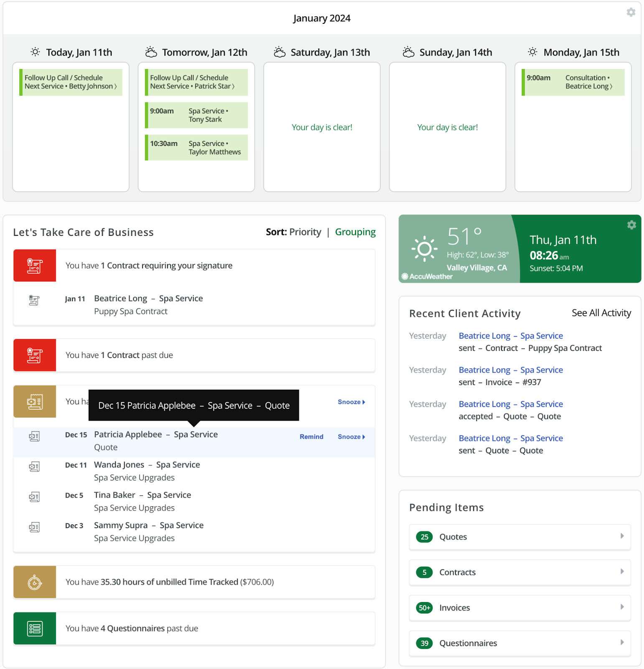The height and width of the screenshot is (669, 644).
Task: Open Beatrice Long Puppy Spa Contract row
Action: (x=194, y=305)
